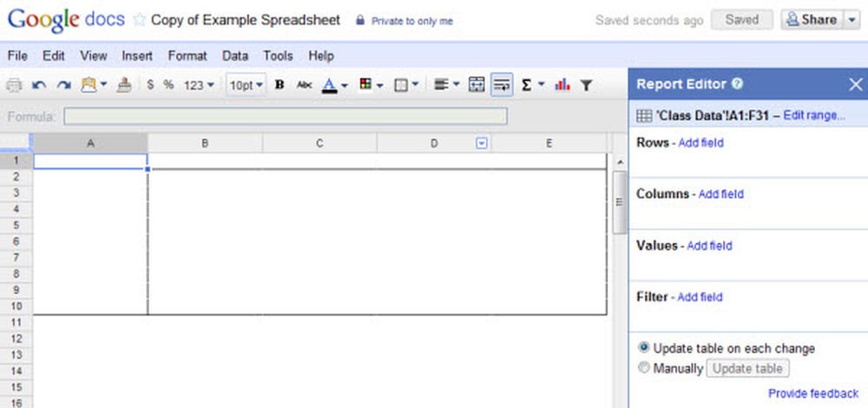Add field to Columns

(720, 194)
